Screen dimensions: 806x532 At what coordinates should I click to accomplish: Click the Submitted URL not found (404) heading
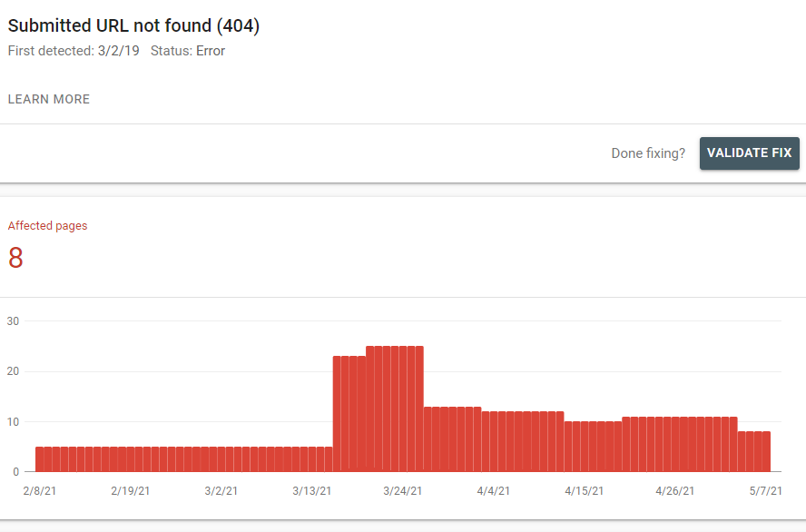pyautogui.click(x=133, y=26)
